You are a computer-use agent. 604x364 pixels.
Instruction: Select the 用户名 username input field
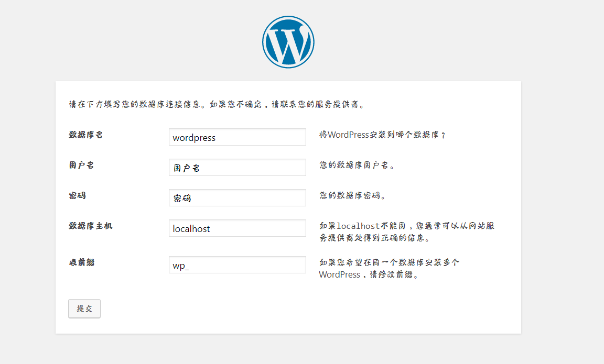(238, 168)
